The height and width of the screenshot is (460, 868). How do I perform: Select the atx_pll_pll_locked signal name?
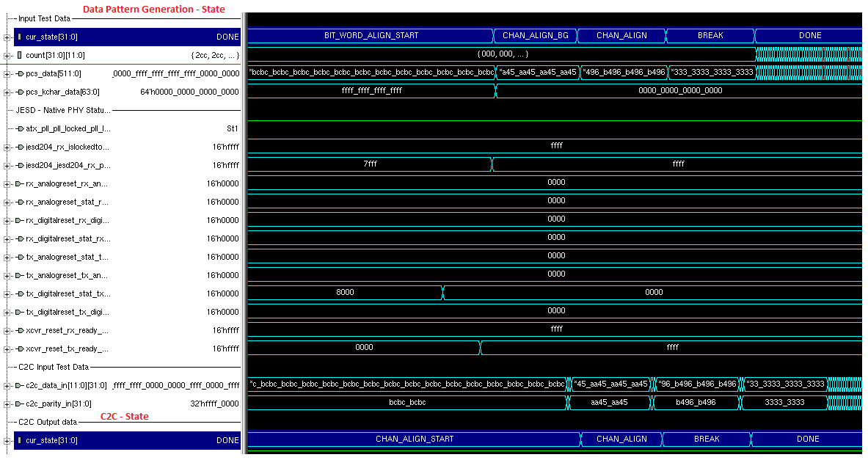[68, 128]
